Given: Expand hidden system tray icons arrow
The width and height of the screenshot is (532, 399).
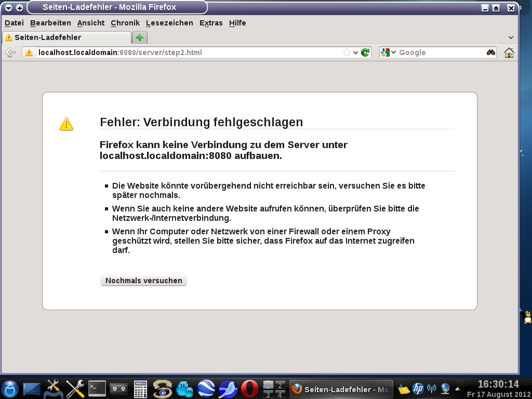Looking at the screenshot, I should tap(458, 389).
